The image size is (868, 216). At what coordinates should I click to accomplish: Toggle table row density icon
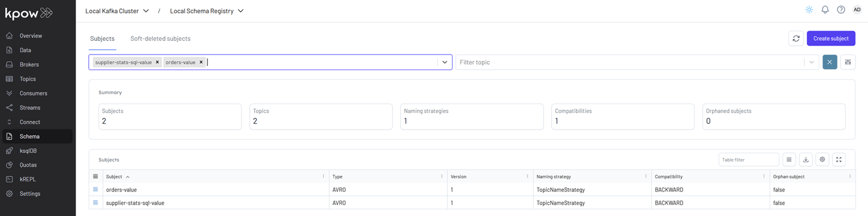point(789,160)
